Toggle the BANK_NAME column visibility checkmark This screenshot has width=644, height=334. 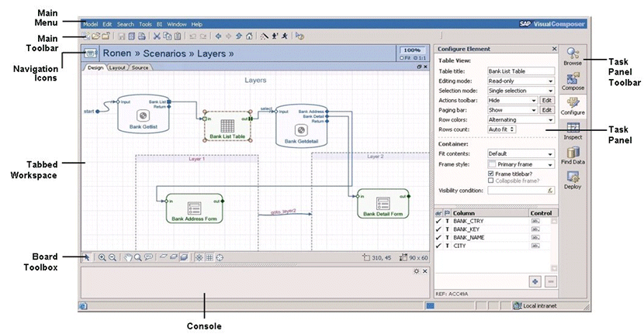(x=438, y=238)
